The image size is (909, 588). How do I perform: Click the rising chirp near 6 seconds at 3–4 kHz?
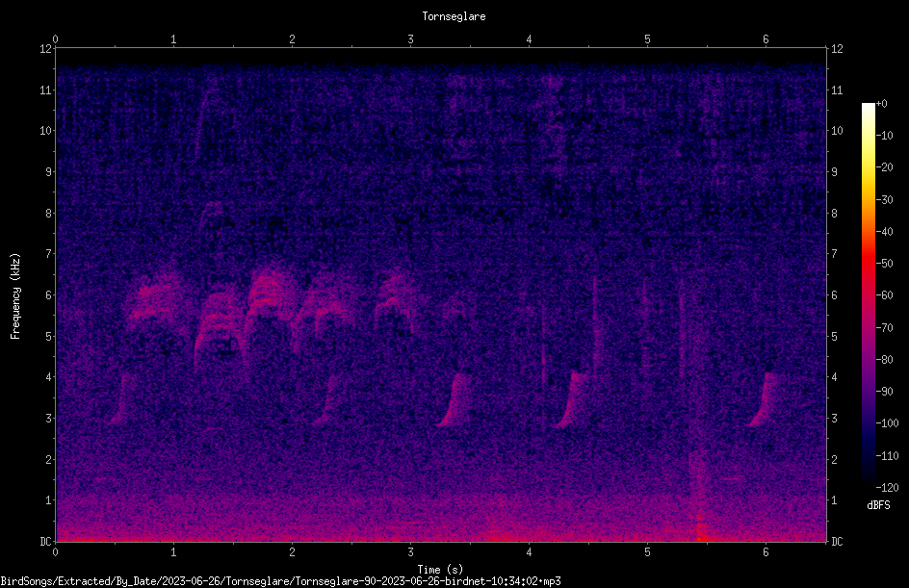click(765, 399)
